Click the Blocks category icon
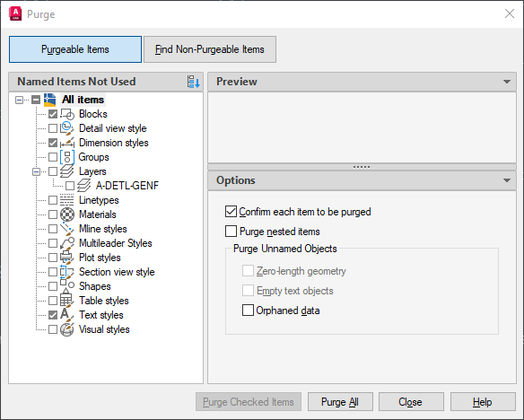Screen dimensions: 524x420 pos(67,114)
